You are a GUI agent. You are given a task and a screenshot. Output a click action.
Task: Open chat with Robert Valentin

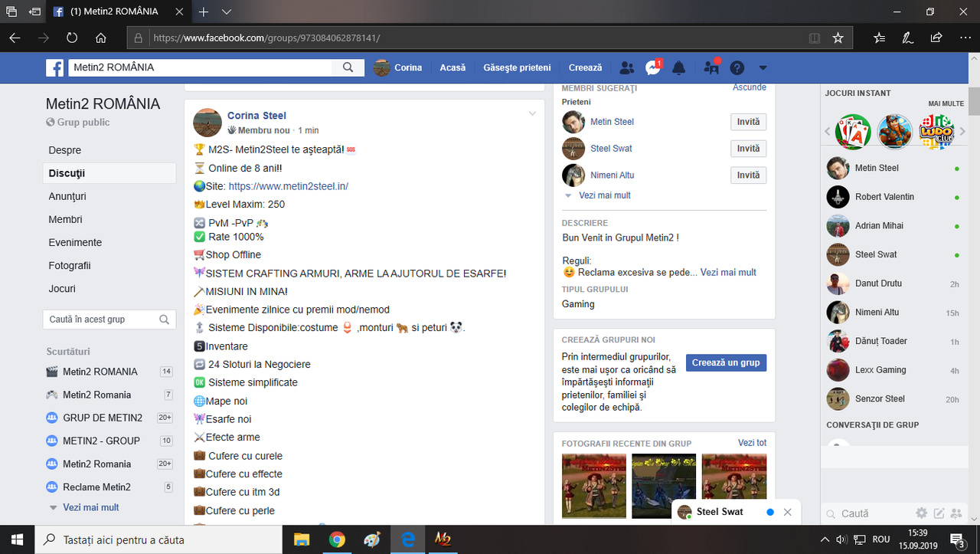click(894, 197)
